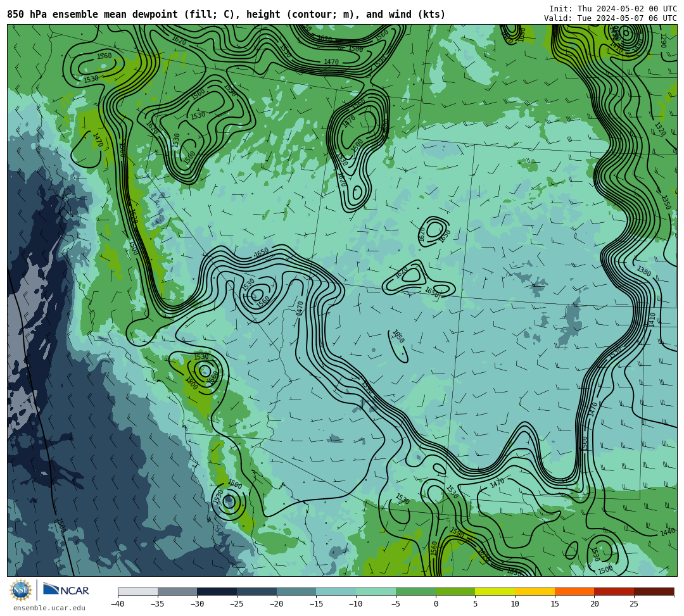Image resolution: width=684 pixels, height=616 pixels.
Task: Click the 1350 contour label
Action: [666, 202]
